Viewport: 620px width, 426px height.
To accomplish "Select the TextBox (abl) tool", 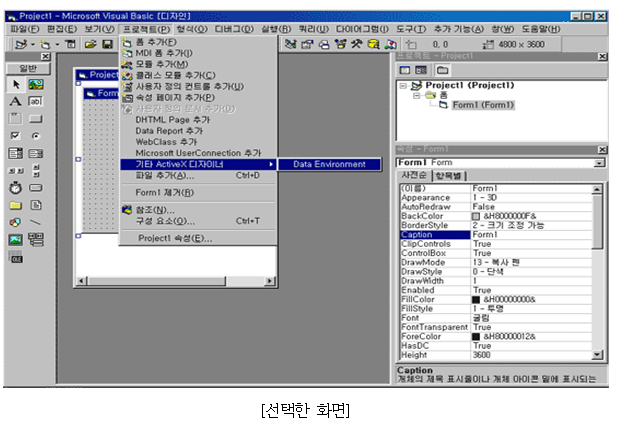I will tap(36, 102).
